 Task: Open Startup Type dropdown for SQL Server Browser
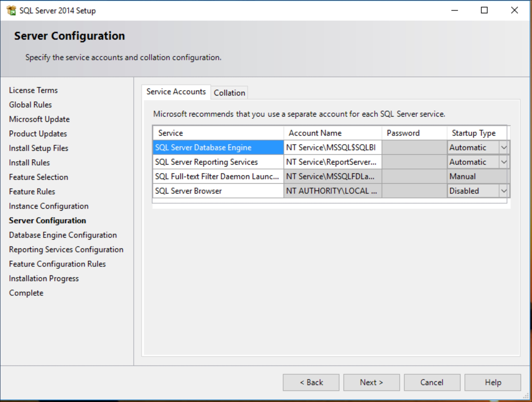click(504, 191)
